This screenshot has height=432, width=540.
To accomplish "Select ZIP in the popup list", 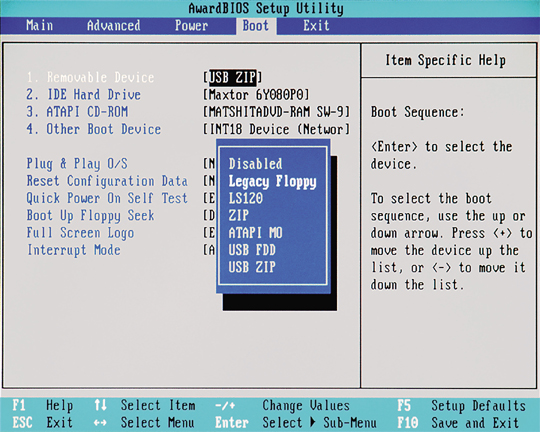I will coord(238,215).
